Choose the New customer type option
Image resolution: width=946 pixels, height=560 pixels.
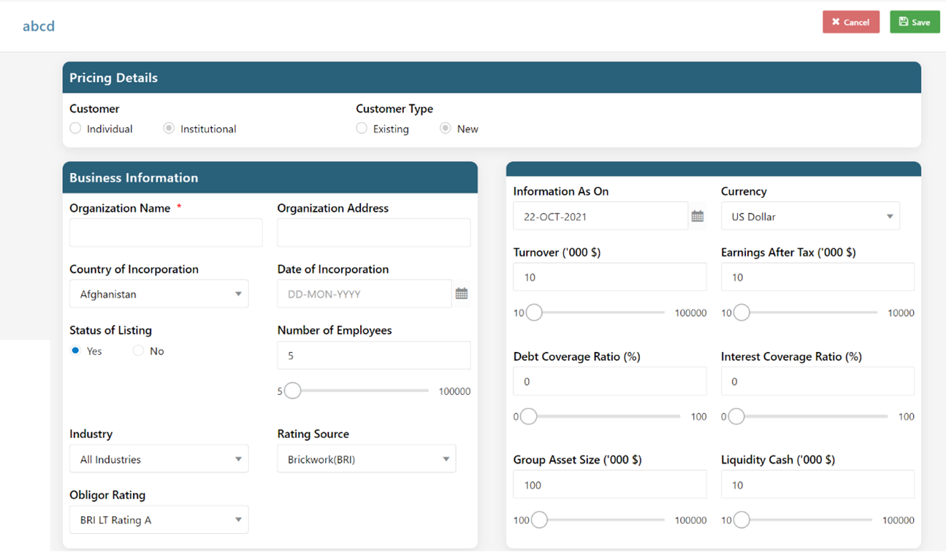point(445,129)
